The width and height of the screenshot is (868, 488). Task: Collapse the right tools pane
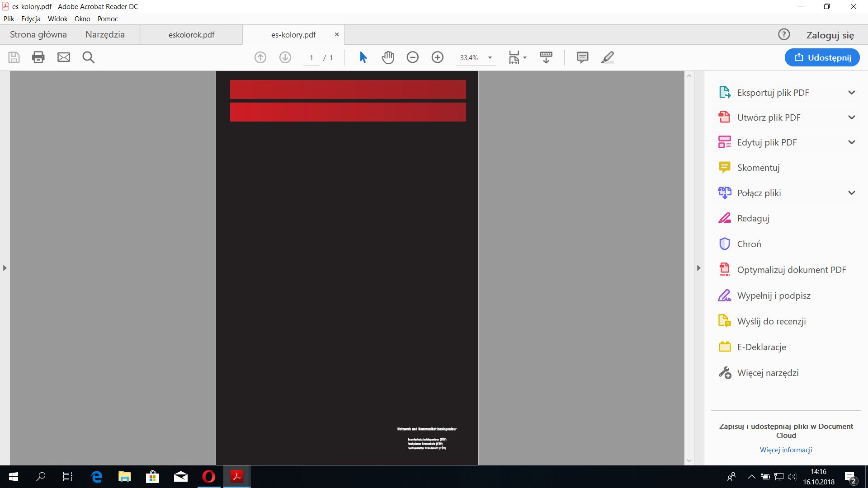[698, 268]
